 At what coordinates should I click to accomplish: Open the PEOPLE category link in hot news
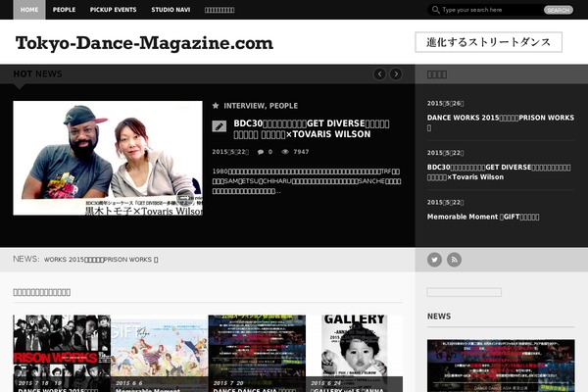(283, 106)
